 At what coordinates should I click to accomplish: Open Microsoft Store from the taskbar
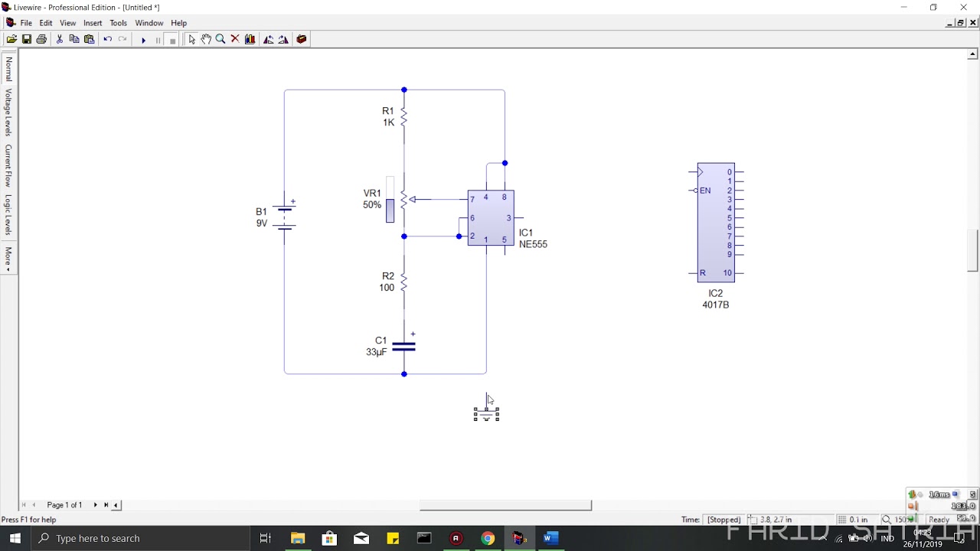pyautogui.click(x=329, y=539)
